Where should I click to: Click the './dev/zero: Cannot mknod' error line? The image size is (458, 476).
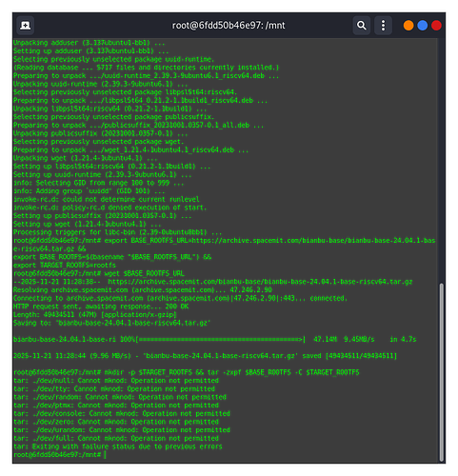(116, 422)
